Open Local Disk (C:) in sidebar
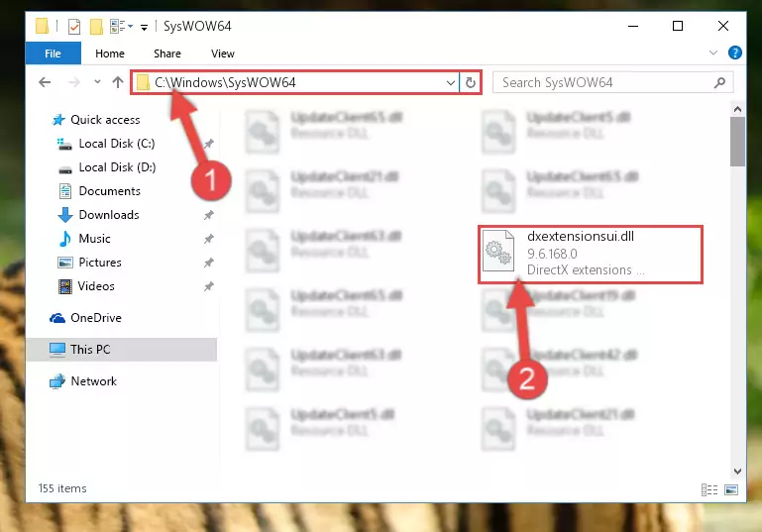The height and width of the screenshot is (532, 762). pos(117,144)
